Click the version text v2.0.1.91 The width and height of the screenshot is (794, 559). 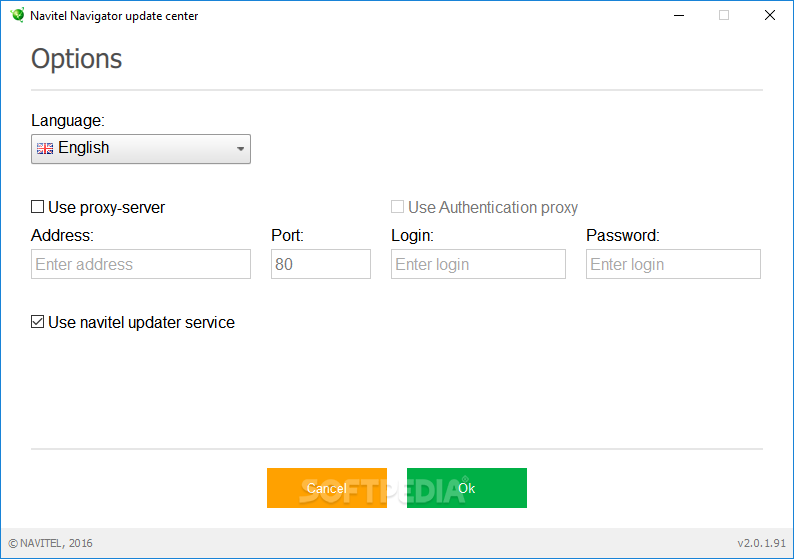coord(761,543)
